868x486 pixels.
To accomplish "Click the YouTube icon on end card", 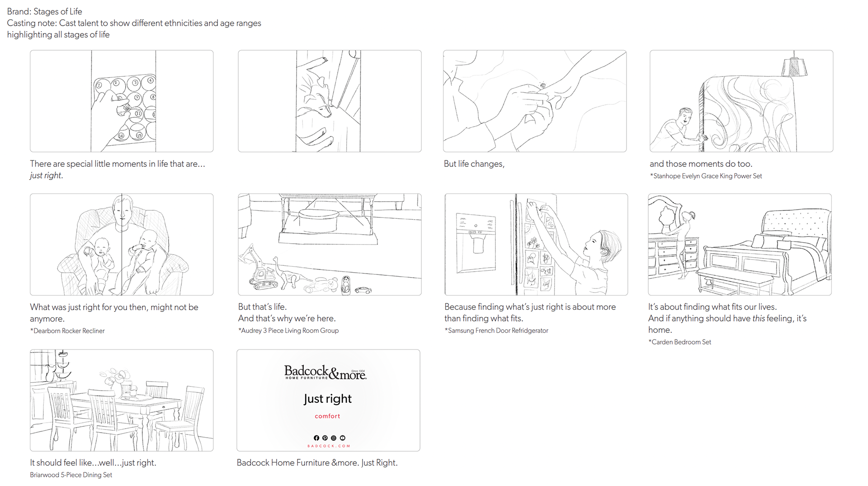I will click(343, 438).
